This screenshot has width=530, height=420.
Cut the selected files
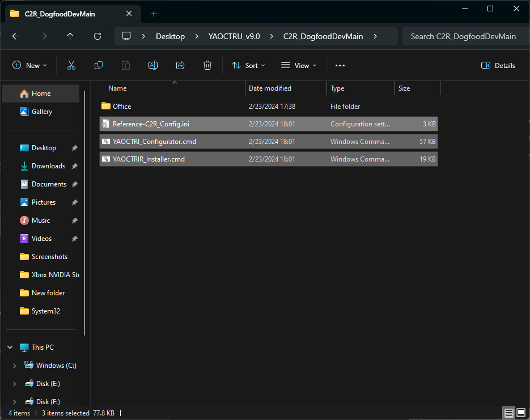[x=71, y=65]
